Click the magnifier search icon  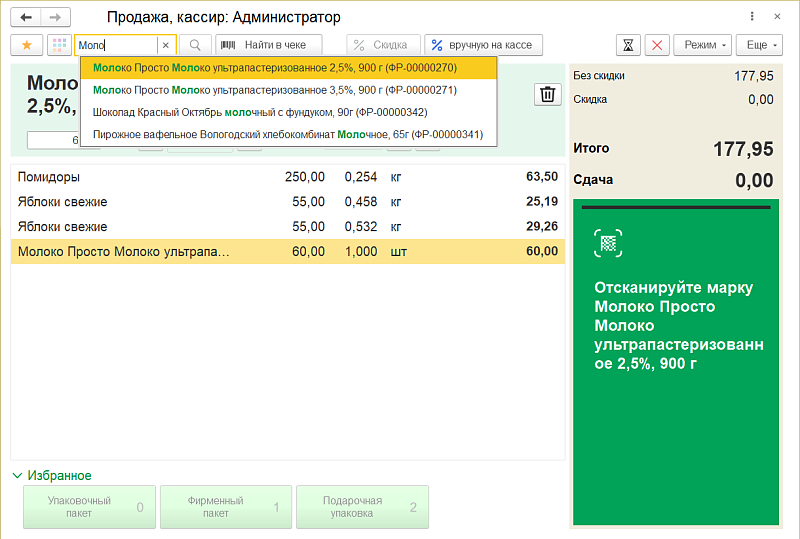195,45
